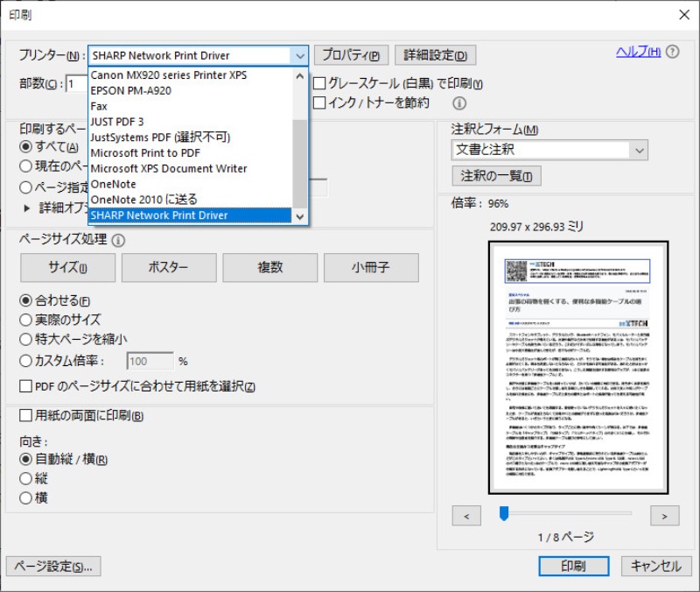Collapse the printer dropdown list arrow

coord(300,55)
